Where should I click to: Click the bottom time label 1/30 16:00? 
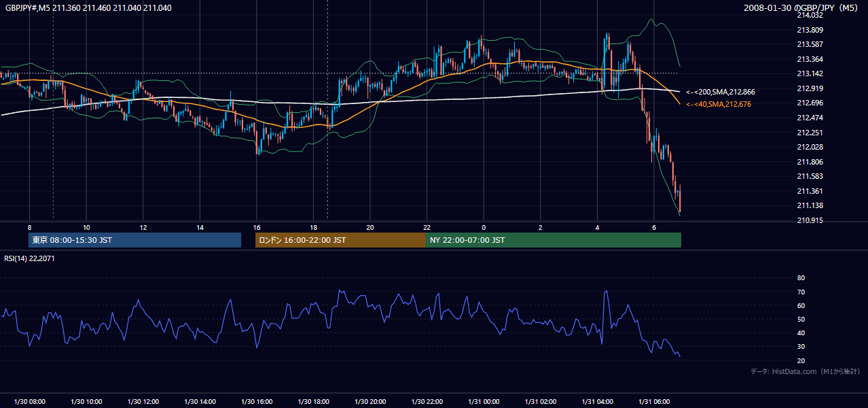coord(257,401)
